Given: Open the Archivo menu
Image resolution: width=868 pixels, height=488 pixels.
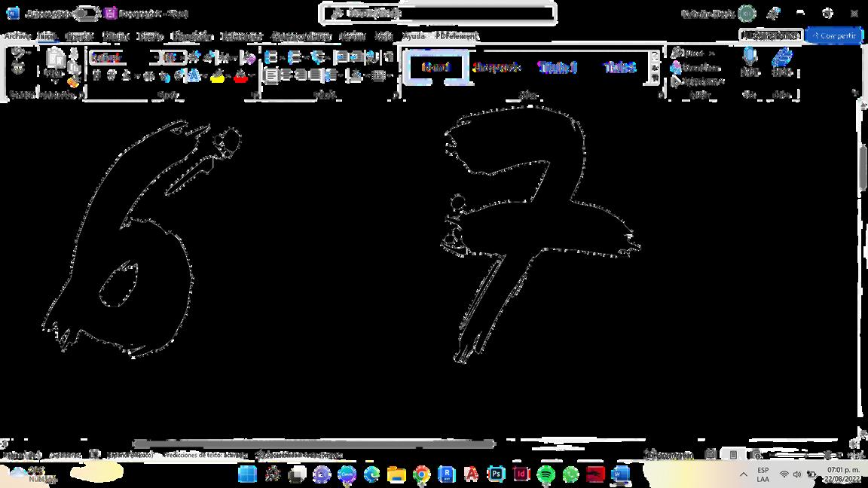Looking at the screenshot, I should (17, 36).
